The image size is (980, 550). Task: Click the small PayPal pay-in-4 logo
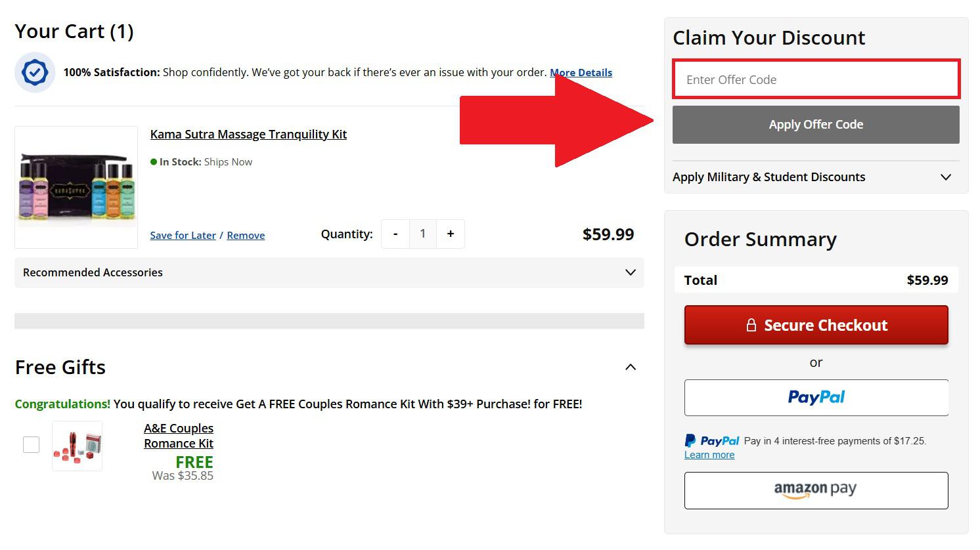[x=712, y=440]
